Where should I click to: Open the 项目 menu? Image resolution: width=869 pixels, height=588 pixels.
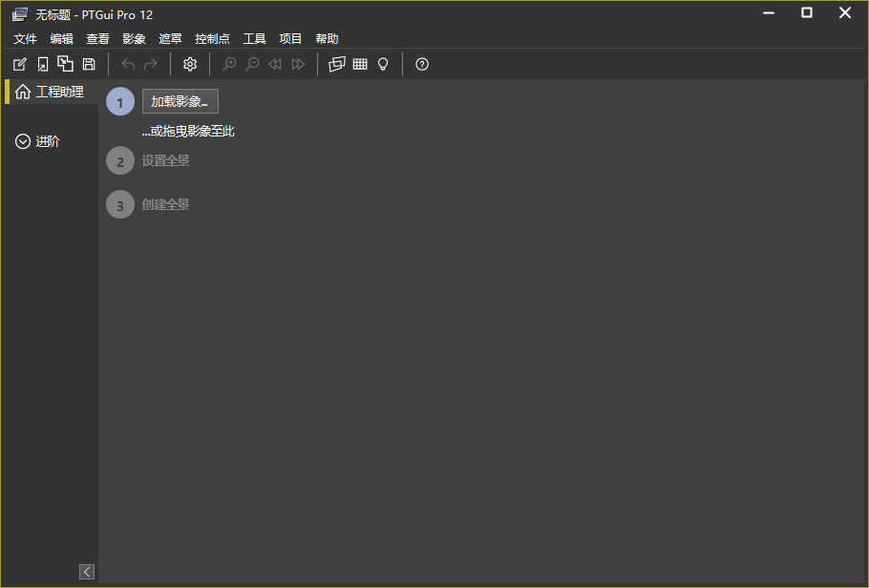pos(289,38)
